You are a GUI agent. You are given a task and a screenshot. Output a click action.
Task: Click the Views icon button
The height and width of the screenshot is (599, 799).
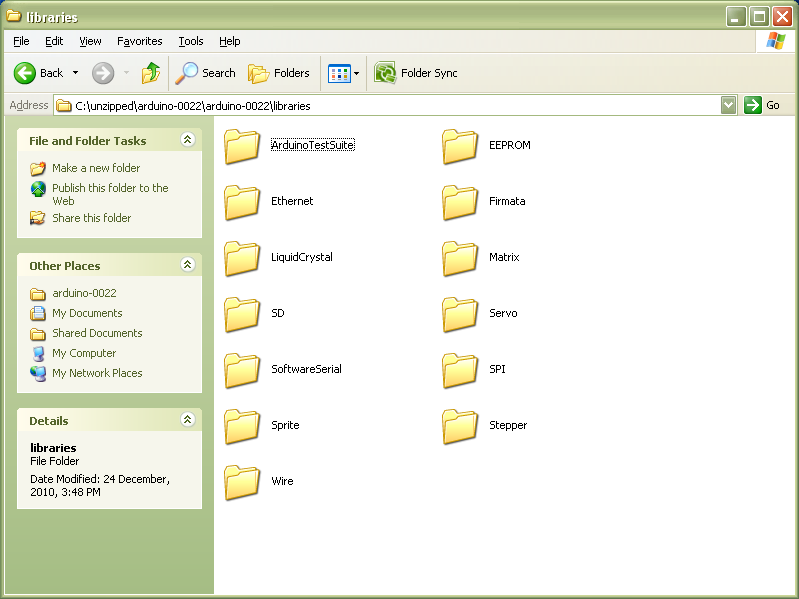[x=339, y=73]
